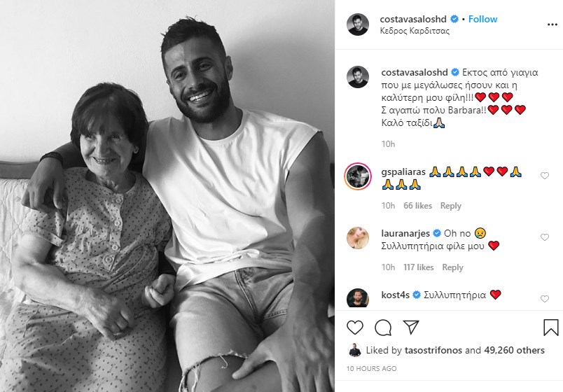Reply to gspaliaras comment

tap(451, 206)
